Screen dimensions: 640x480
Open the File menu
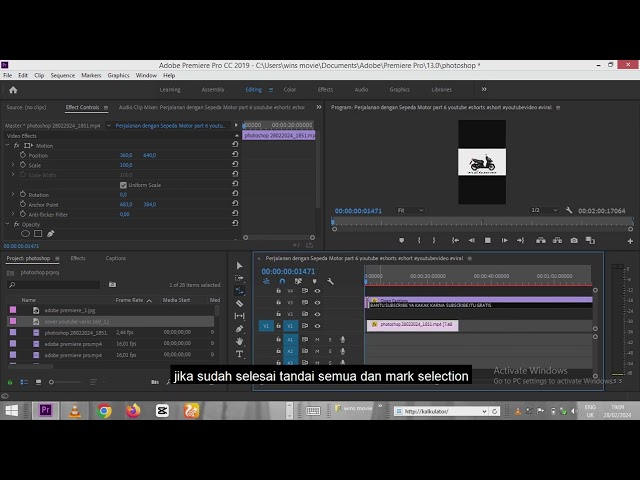(x=8, y=76)
